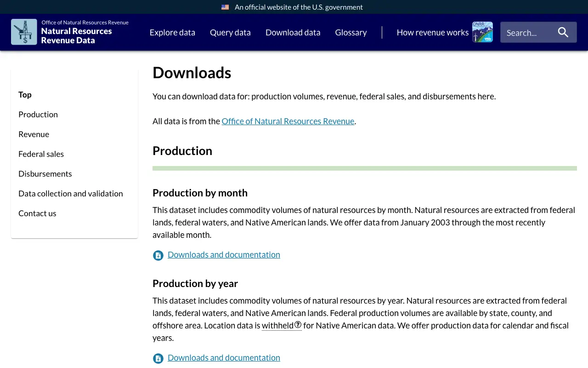The height and width of the screenshot is (368, 588).
Task: Click the Natural Resources Revenue Data site title
Action: [77, 35]
